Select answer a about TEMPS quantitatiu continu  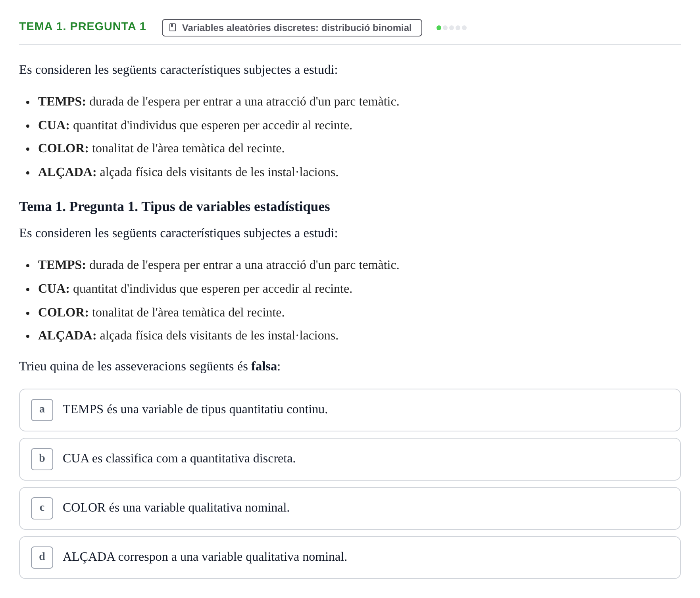[x=350, y=410]
